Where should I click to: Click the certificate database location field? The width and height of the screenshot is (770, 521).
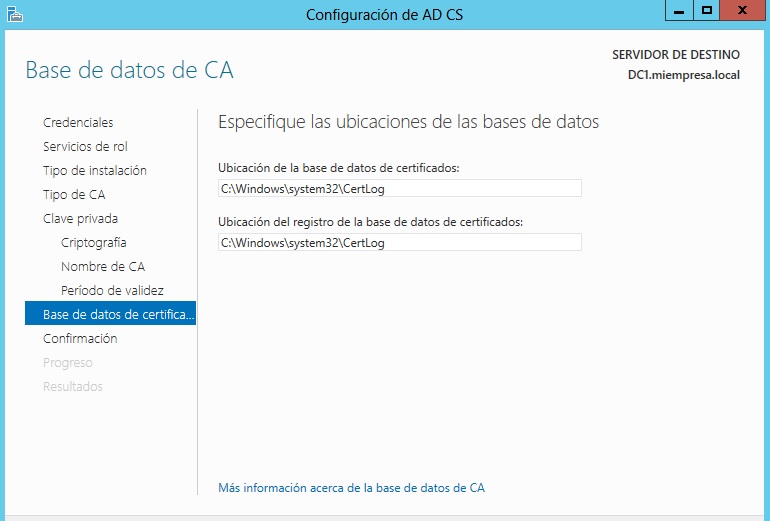(399, 188)
